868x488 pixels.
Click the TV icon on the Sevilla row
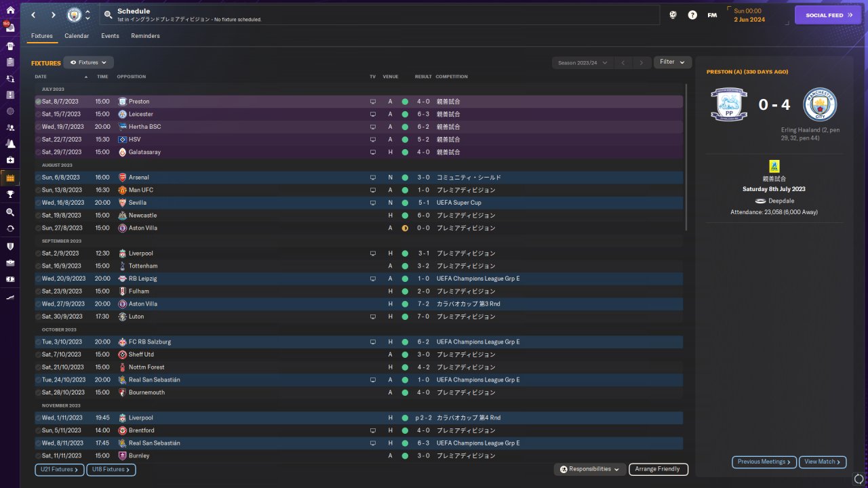click(372, 203)
